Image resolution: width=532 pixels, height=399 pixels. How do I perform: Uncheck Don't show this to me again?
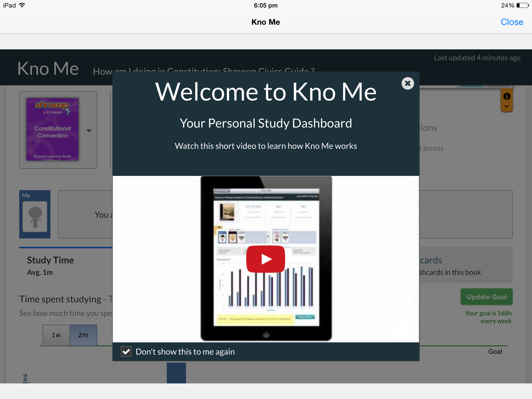pos(126,351)
